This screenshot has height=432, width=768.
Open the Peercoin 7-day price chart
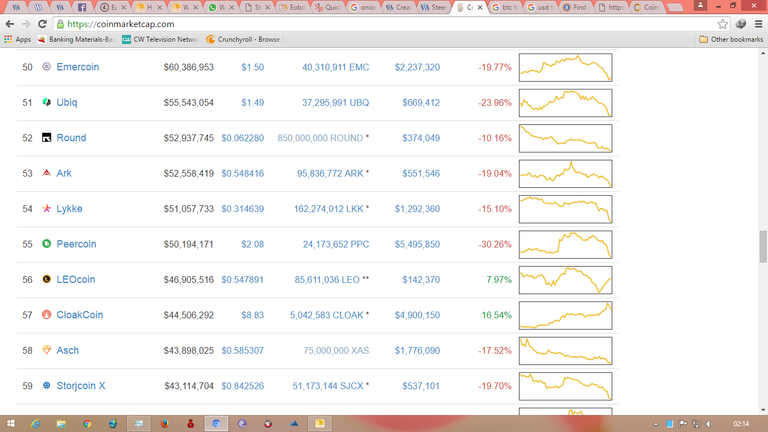pyautogui.click(x=565, y=244)
